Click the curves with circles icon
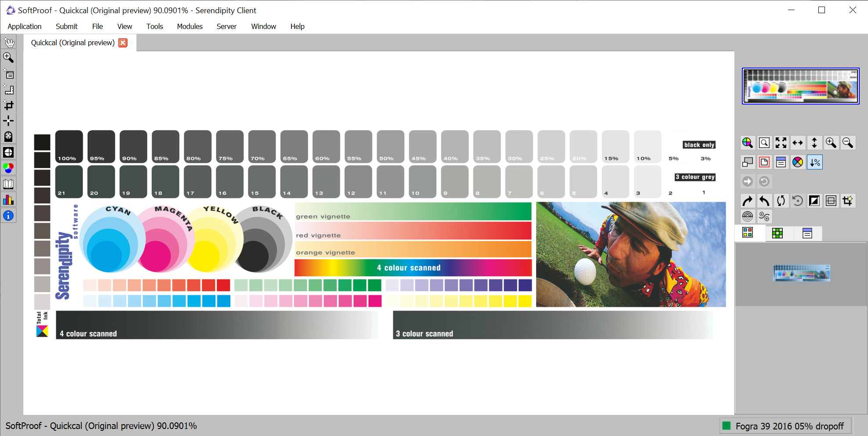This screenshot has width=868, height=436. (x=764, y=216)
